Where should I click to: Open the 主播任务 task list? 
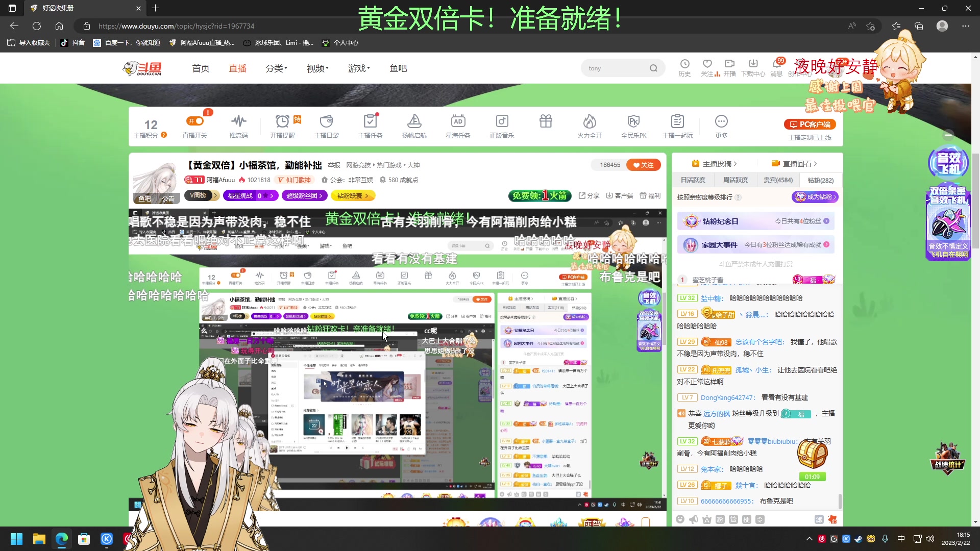tap(370, 126)
